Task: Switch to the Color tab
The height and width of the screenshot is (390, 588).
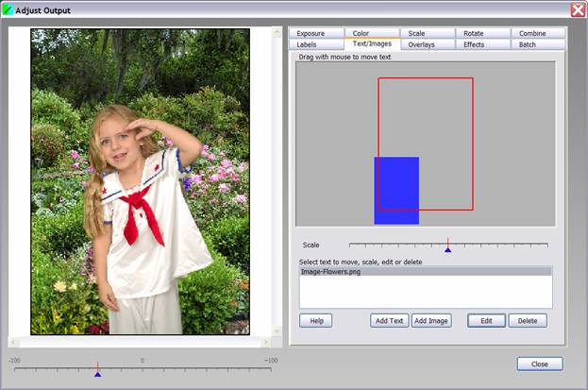Action: click(x=372, y=33)
